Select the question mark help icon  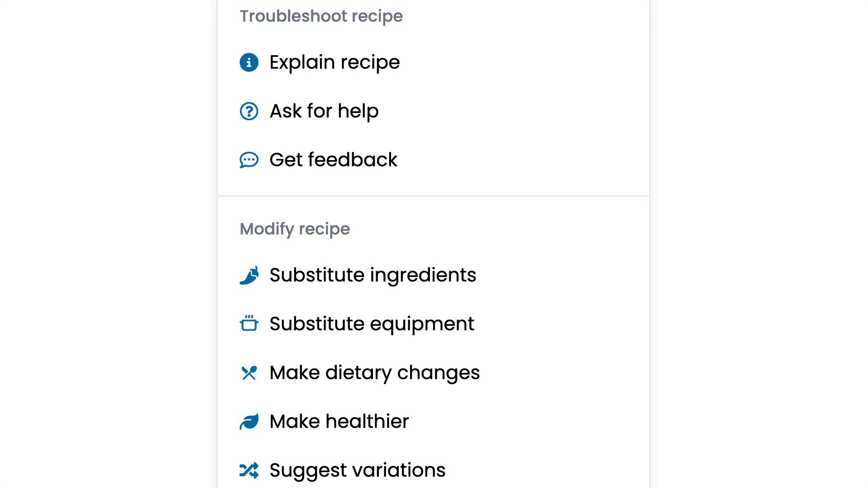pyautogui.click(x=249, y=111)
